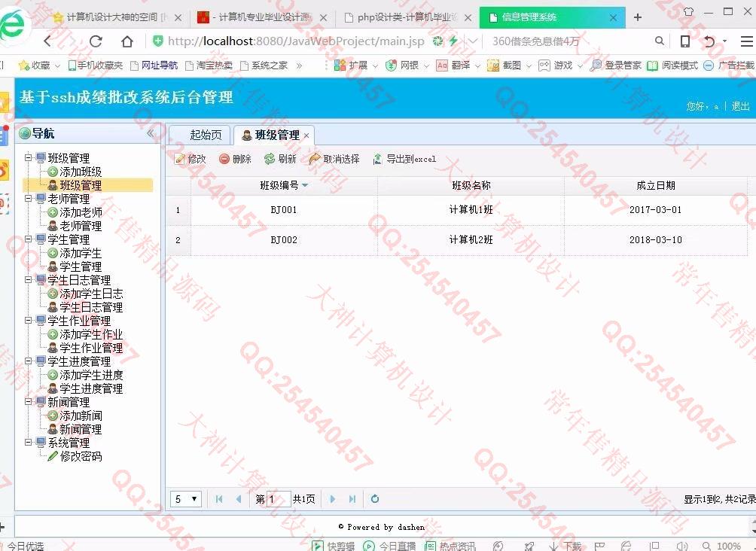Click the 成立日期 column header

pos(656,186)
